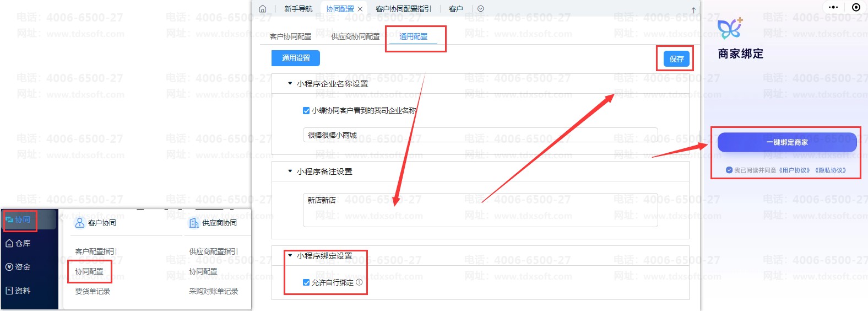The width and height of the screenshot is (868, 311).
Task: Click the 一键绑定商家 button
Action: pos(787,142)
